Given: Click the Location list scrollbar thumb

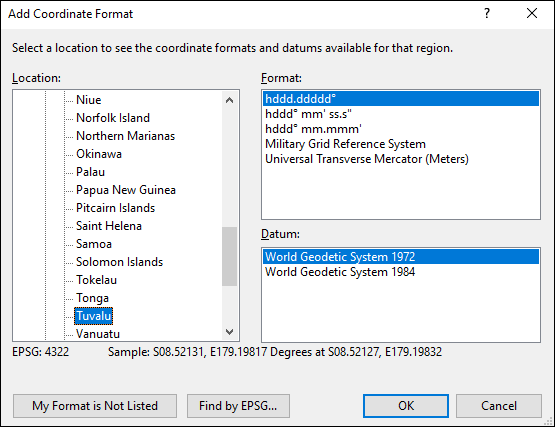Looking at the screenshot, I should click(229, 256).
